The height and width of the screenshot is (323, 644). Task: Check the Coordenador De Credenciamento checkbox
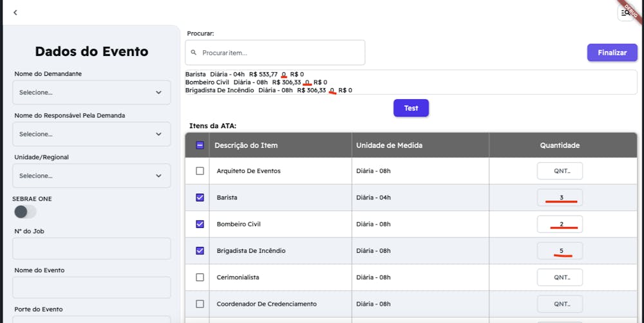(x=200, y=304)
